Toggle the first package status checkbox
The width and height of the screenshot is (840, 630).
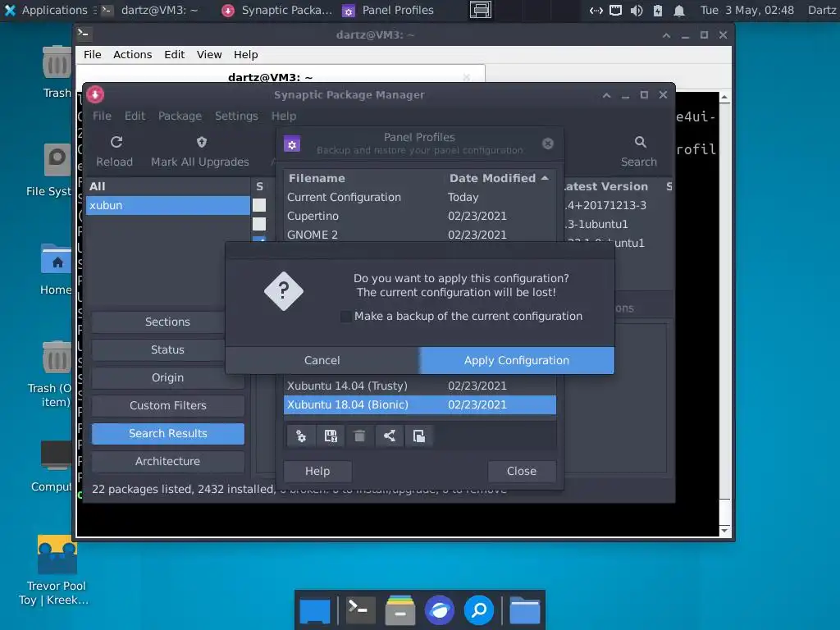(259, 205)
